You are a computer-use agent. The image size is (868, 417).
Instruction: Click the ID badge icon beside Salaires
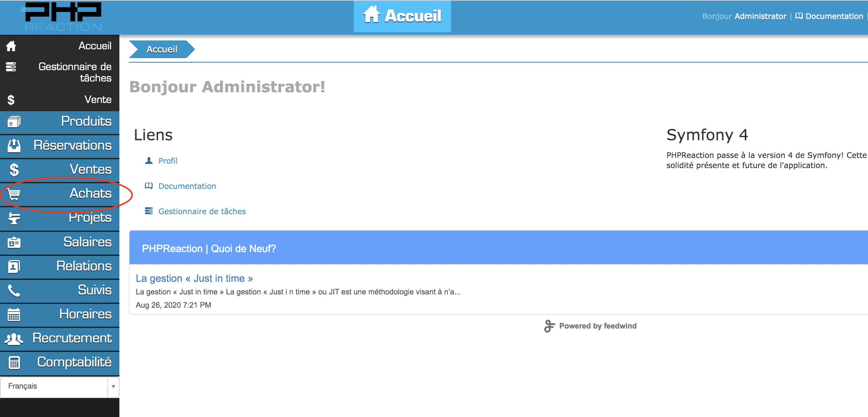pos(14,242)
